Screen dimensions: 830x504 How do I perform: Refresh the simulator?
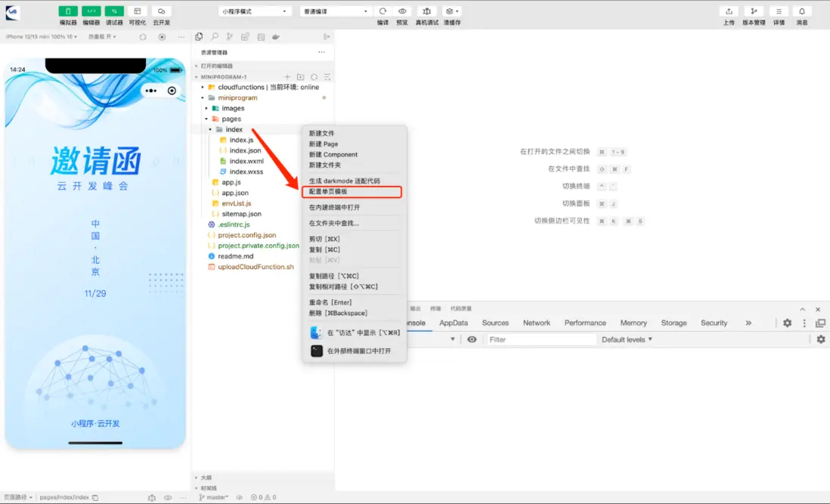click(143, 37)
